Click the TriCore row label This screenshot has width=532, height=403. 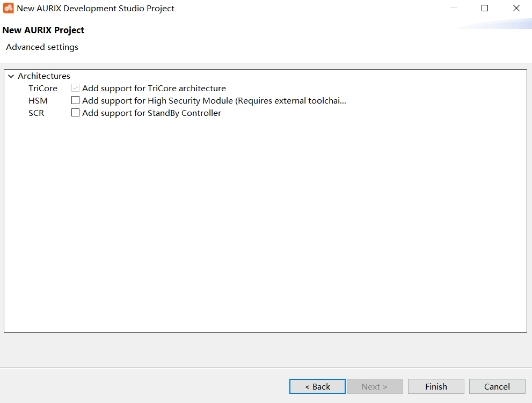(x=43, y=88)
